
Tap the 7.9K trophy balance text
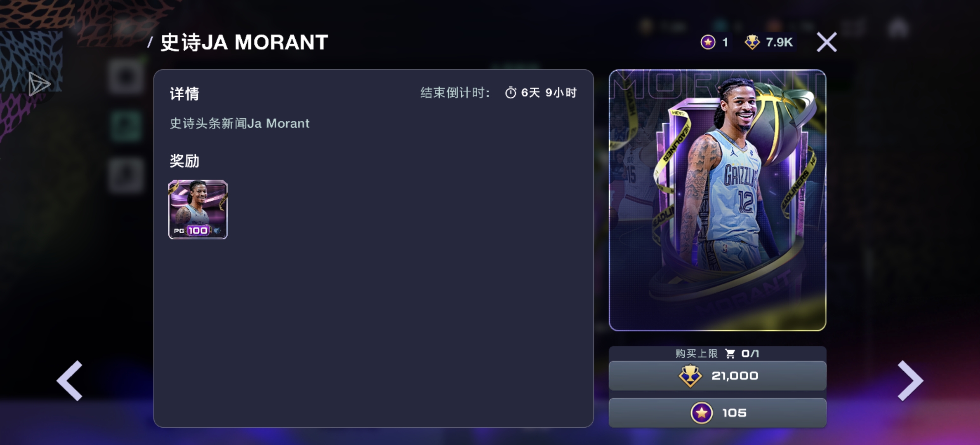779,42
